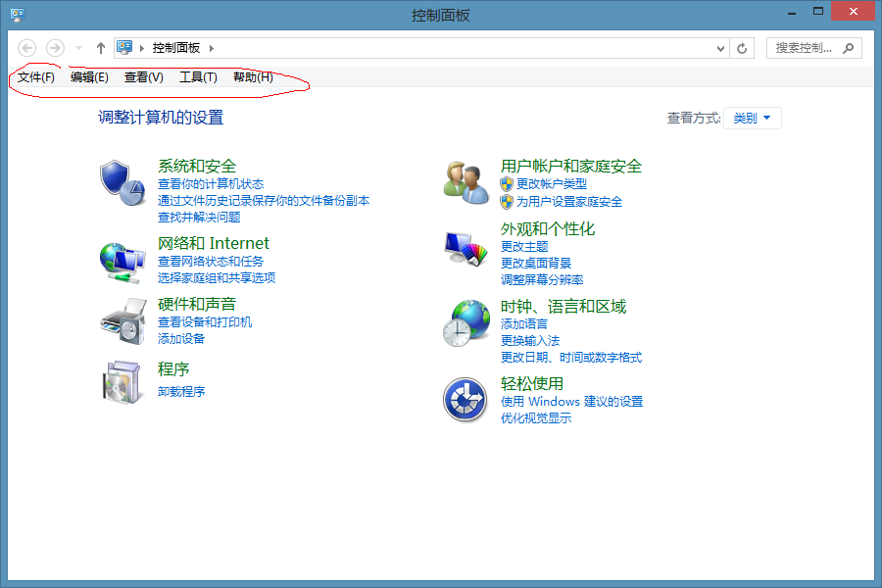The image size is (882, 588).
Task: Click 更改主题 link
Action: 524,246
